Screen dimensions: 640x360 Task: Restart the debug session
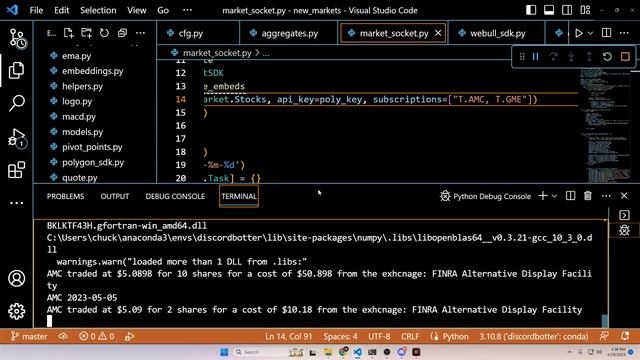pyautogui.click(x=607, y=57)
